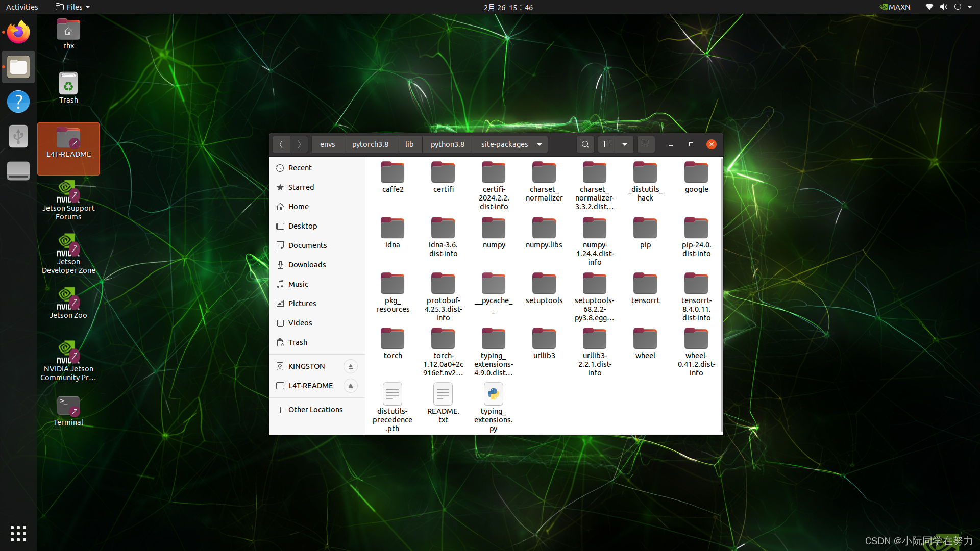This screenshot has width=980, height=551.
Task: Select the torch folder
Action: coord(393,343)
